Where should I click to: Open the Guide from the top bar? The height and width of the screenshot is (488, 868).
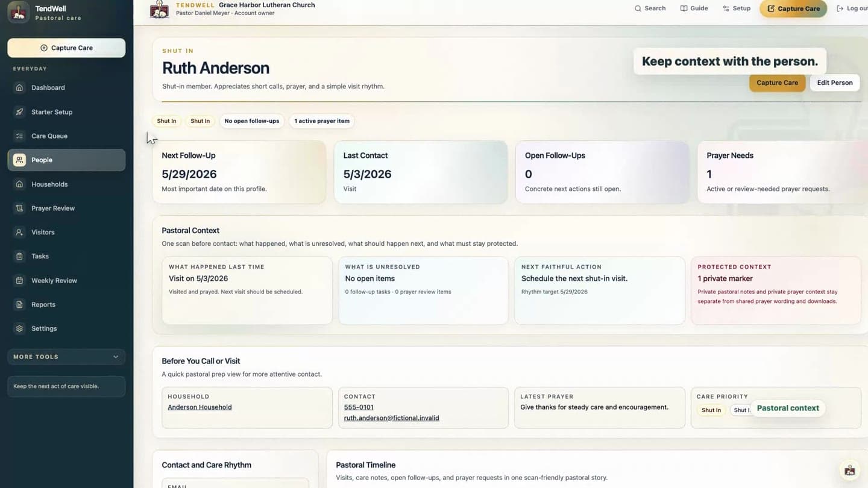click(x=694, y=8)
